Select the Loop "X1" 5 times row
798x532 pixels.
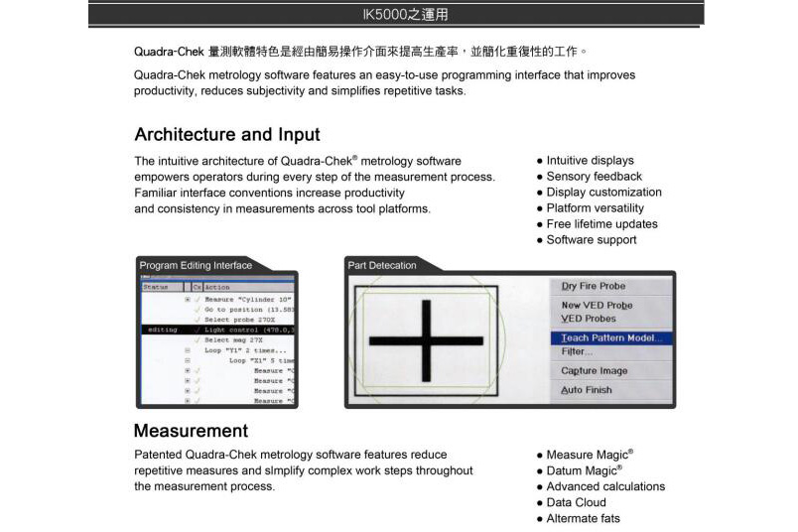(x=261, y=360)
